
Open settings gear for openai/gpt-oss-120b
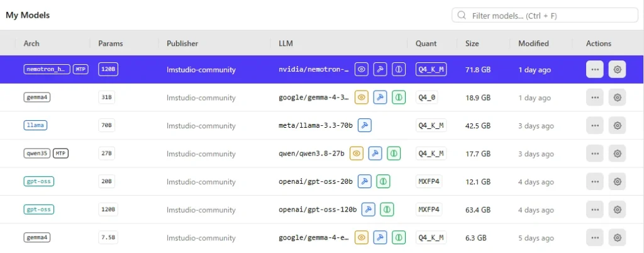617,210
